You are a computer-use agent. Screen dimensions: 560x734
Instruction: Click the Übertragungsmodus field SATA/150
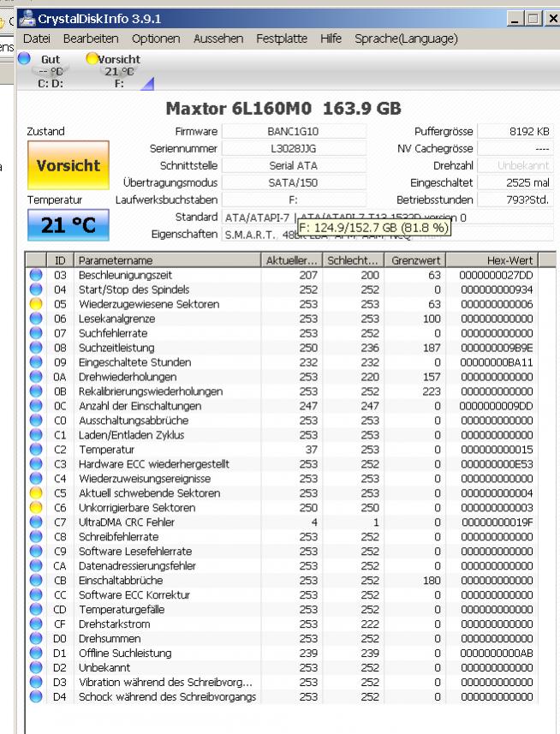(294, 182)
